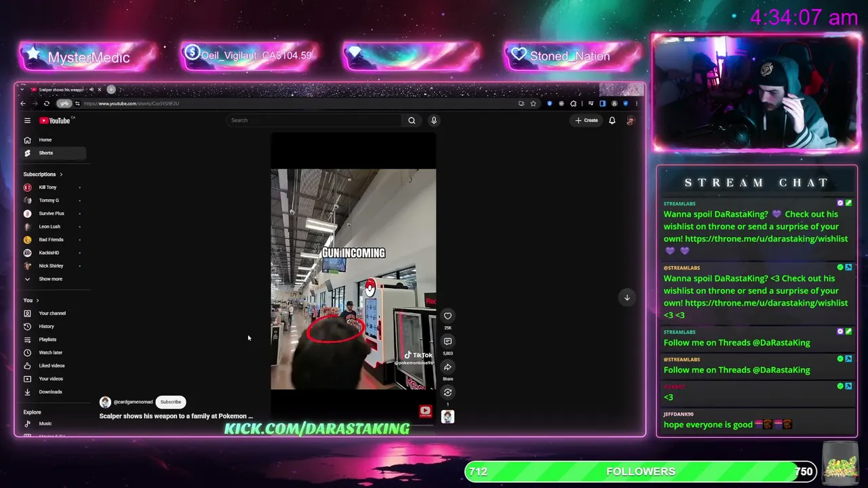Open the Tommy G subscription
The width and height of the screenshot is (868, 488).
pyautogui.click(x=49, y=201)
